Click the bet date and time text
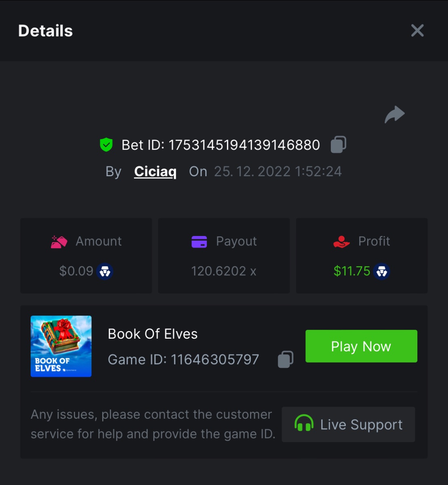448x485 pixels. pyautogui.click(x=278, y=171)
